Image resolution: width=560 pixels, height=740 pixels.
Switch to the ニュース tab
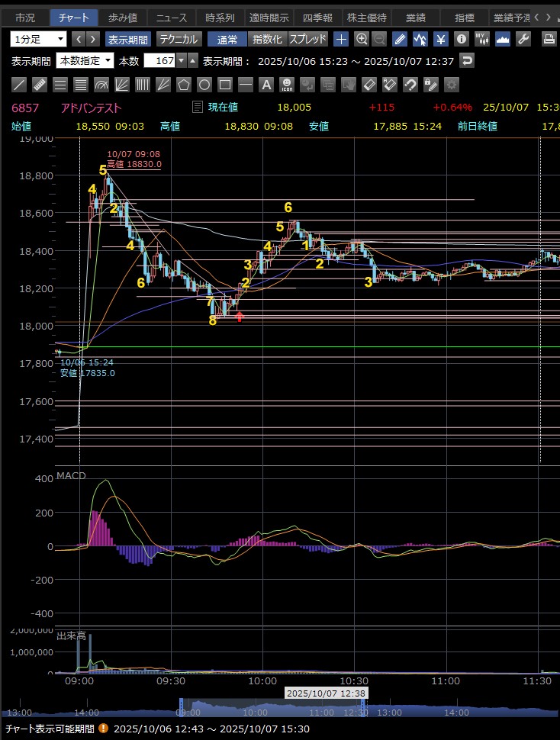tap(171, 17)
